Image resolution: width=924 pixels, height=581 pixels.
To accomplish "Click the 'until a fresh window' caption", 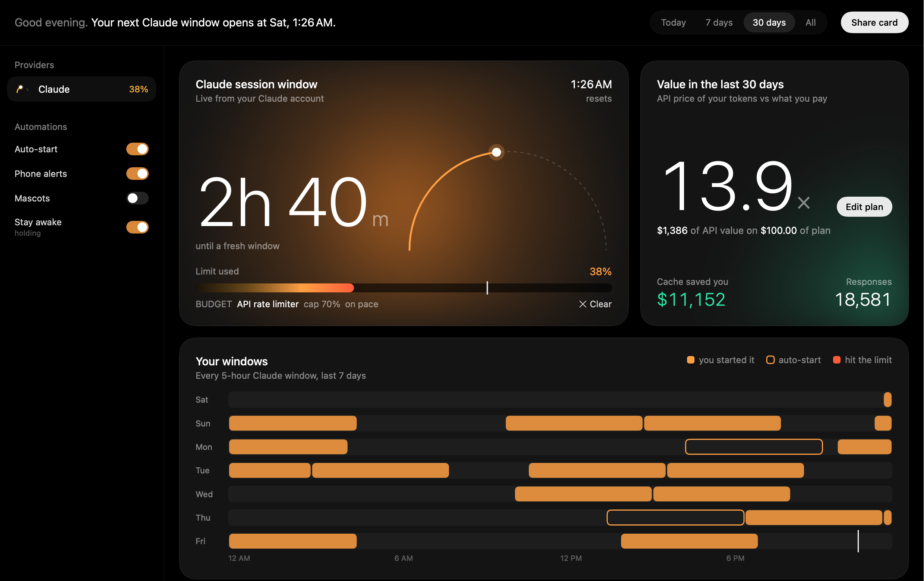I will click(237, 246).
